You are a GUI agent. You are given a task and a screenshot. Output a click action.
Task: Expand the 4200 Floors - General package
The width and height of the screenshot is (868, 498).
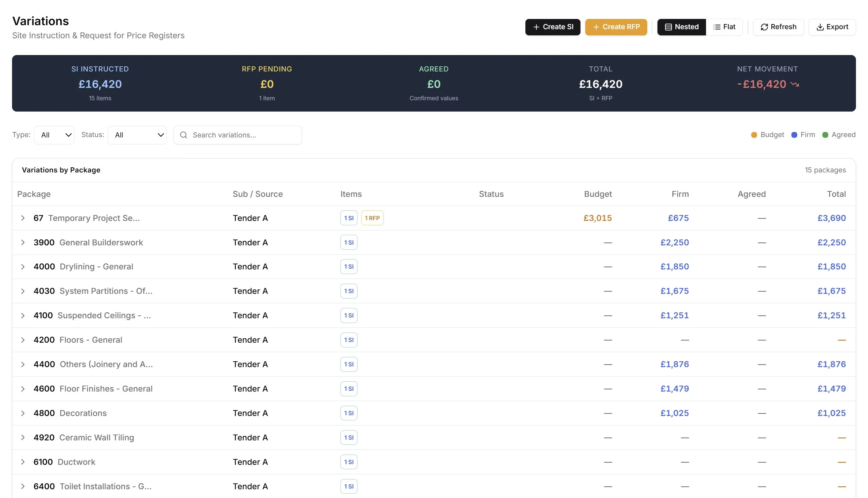point(23,340)
